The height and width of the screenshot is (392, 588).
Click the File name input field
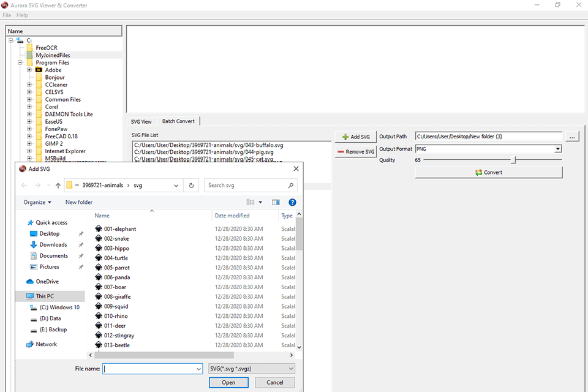pos(149,369)
